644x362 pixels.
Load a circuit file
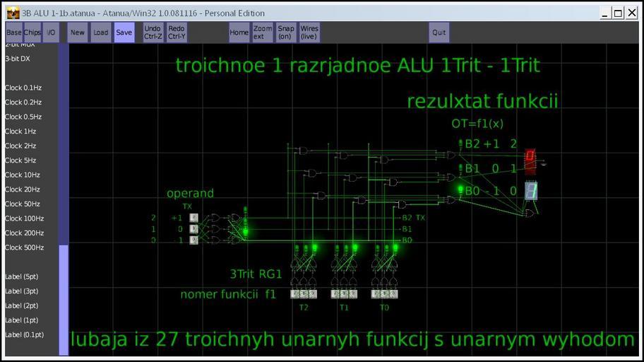point(101,33)
